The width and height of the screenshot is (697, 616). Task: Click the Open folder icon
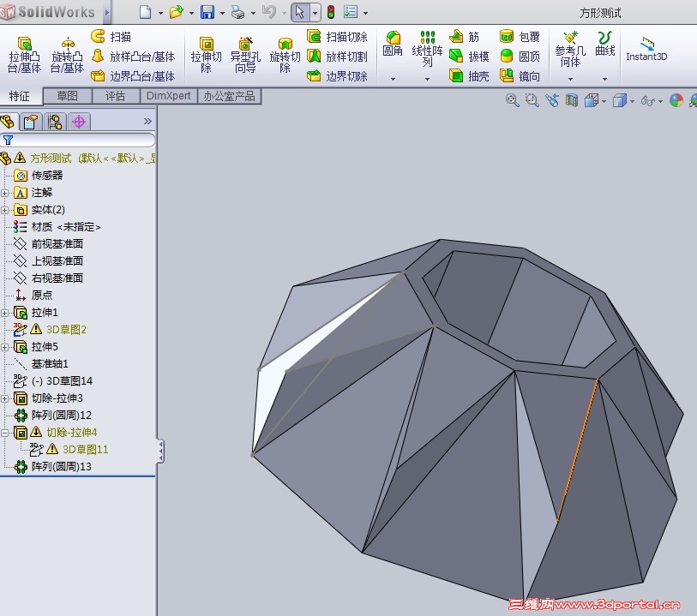pyautogui.click(x=176, y=12)
